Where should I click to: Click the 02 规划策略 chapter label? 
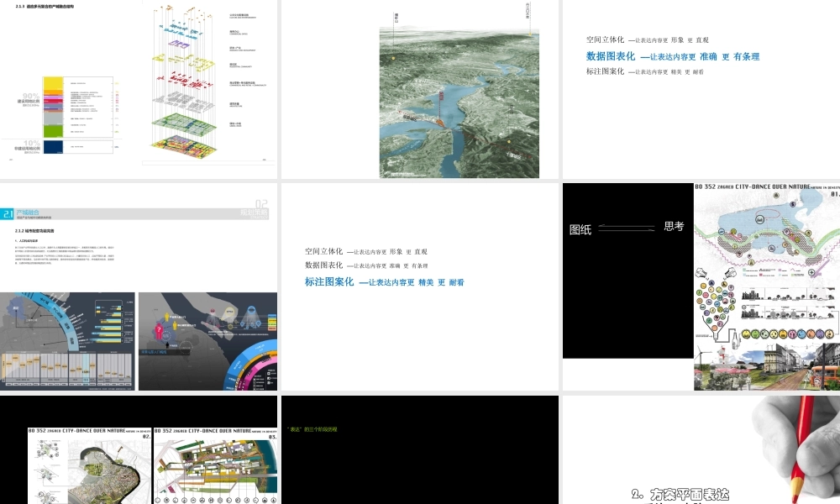261,208
